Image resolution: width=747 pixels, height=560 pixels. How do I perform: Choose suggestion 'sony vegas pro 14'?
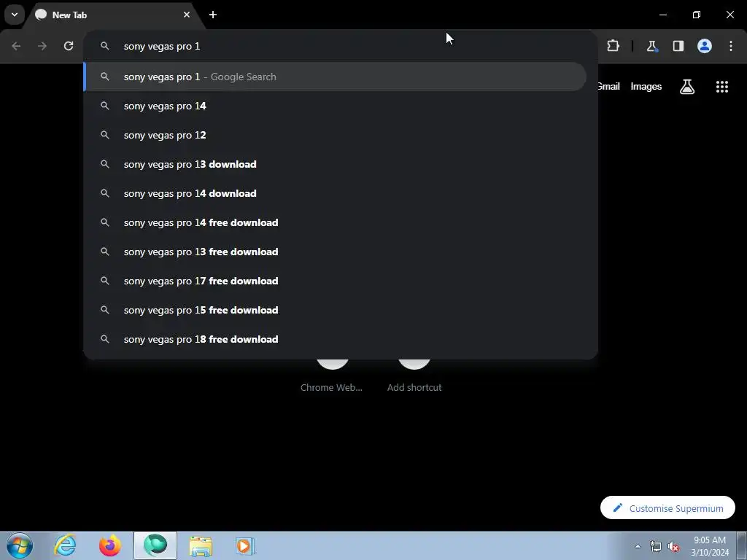335,106
